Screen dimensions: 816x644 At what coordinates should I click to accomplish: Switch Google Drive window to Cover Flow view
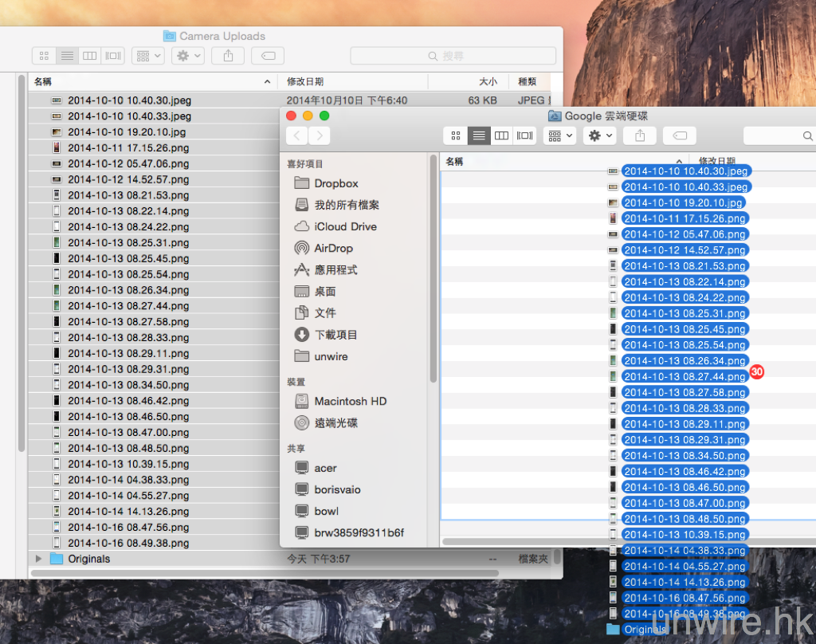pos(524,135)
